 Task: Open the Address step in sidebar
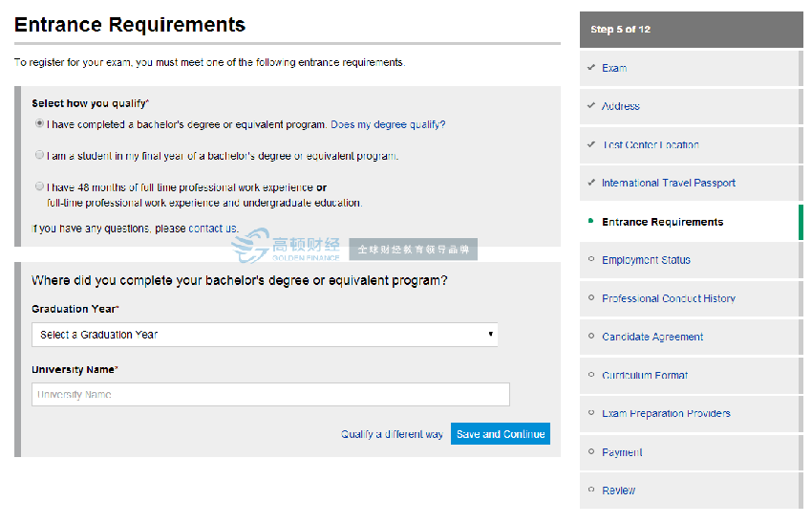620,106
